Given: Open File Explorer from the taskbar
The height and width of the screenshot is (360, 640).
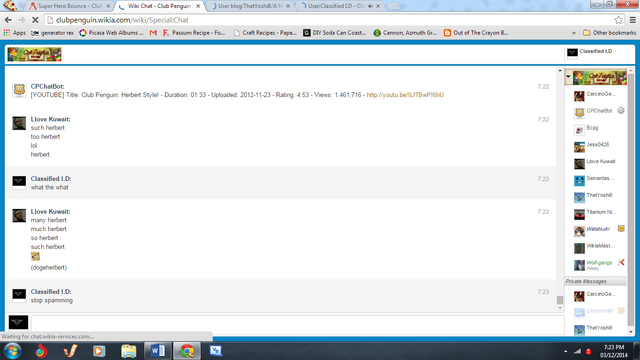Looking at the screenshot, I should (129, 351).
